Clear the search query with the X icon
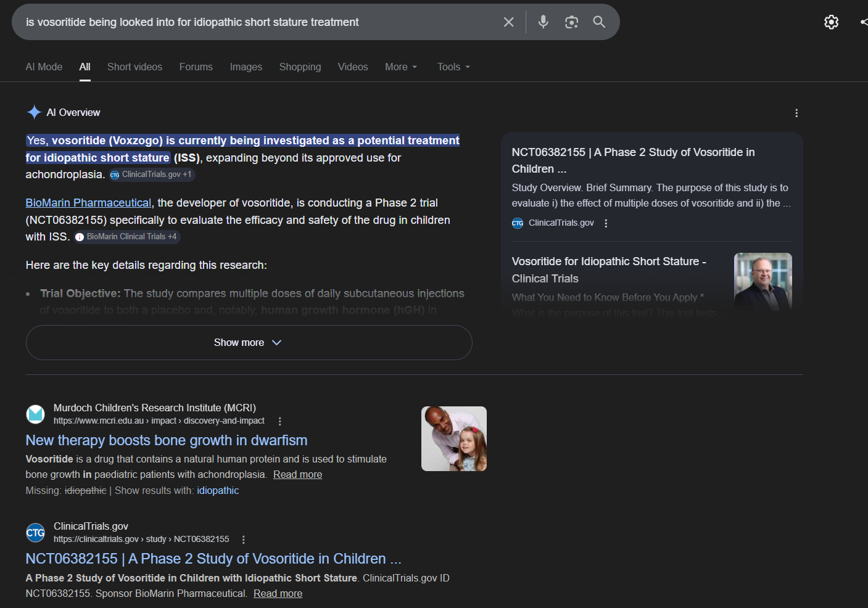 tap(508, 22)
